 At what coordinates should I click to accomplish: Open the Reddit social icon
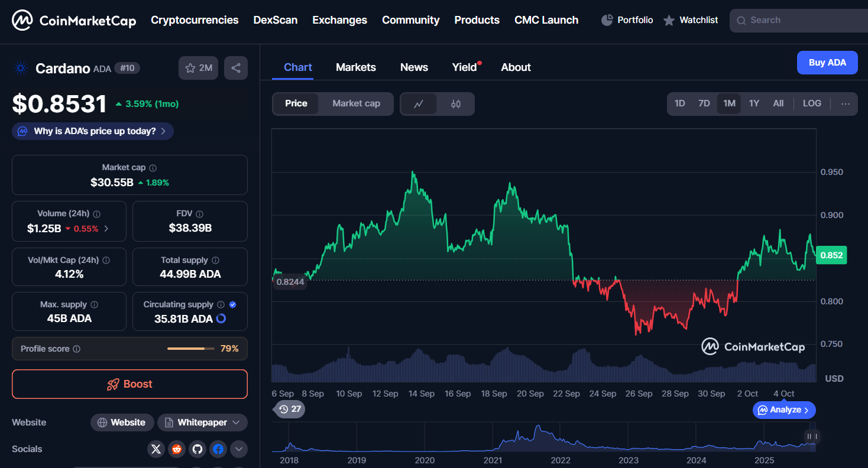coord(177,449)
